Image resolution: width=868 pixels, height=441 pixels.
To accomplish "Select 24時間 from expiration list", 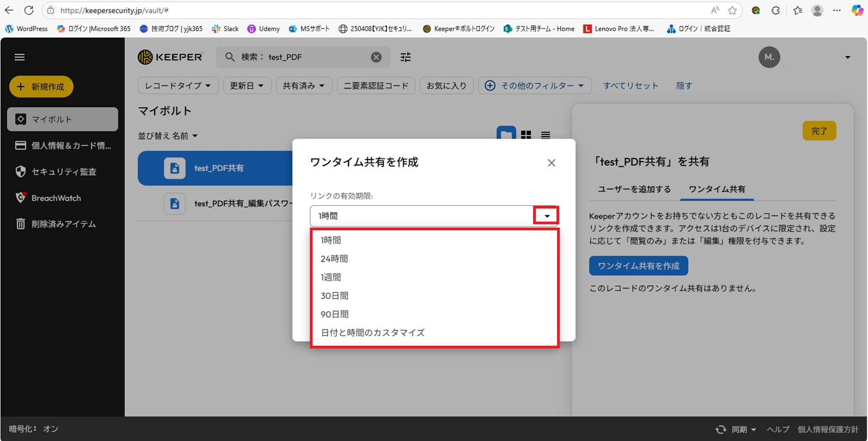I will click(334, 259).
